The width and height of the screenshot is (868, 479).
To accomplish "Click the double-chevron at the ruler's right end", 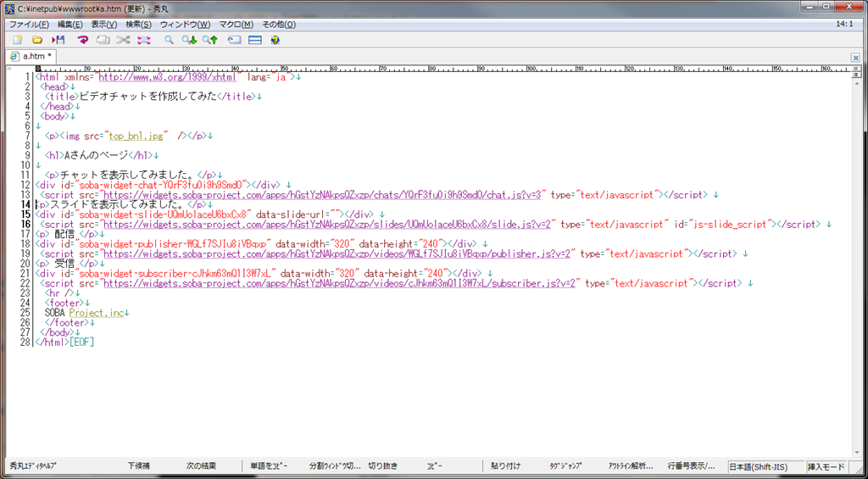I will (855, 68).
